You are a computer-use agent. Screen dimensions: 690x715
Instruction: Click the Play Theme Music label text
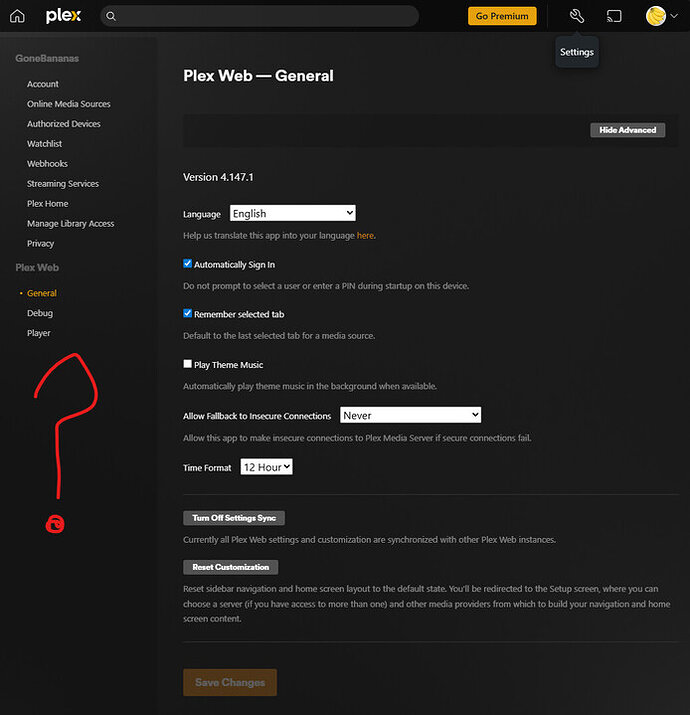point(228,365)
